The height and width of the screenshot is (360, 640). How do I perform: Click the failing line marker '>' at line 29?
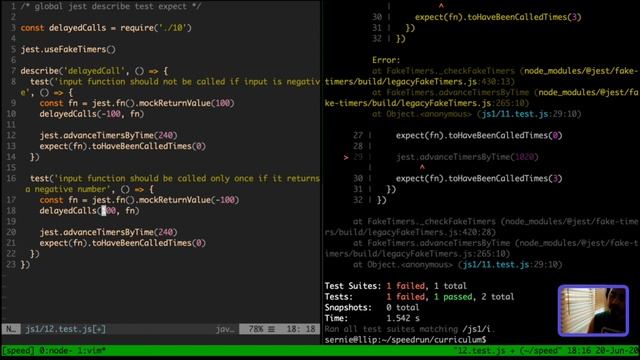point(346,157)
